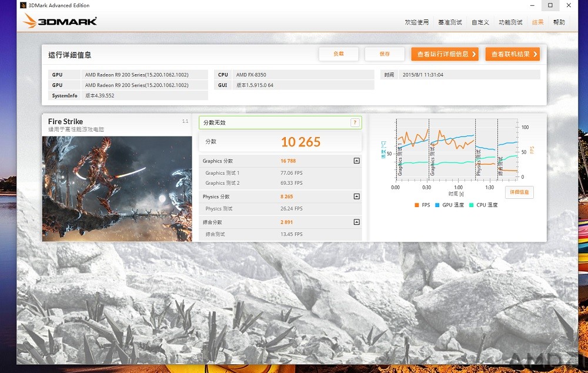Click the green CPU 温度 legend swatch
Screen dimensions: 588x373
coord(472,205)
